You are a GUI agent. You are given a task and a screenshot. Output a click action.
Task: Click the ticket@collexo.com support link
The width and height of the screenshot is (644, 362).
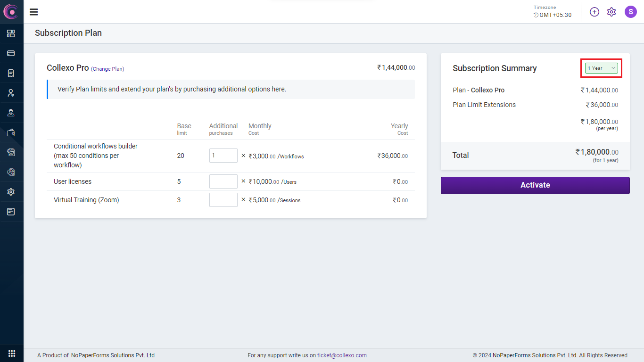342,355
